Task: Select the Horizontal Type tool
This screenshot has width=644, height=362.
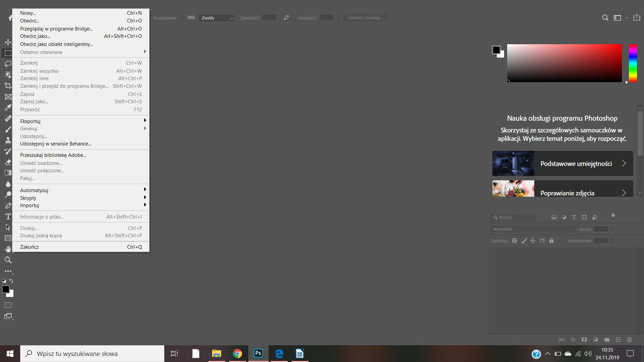Action: 8,217
